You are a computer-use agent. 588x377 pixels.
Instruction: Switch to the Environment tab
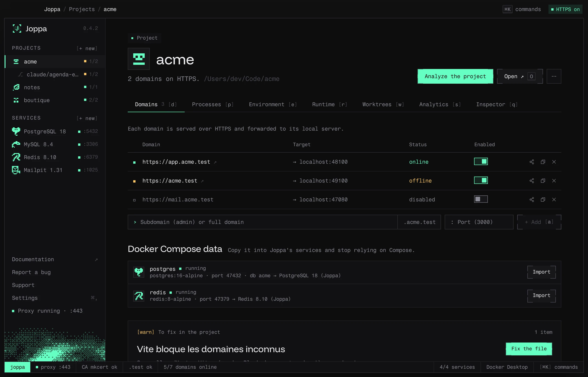[x=273, y=105]
